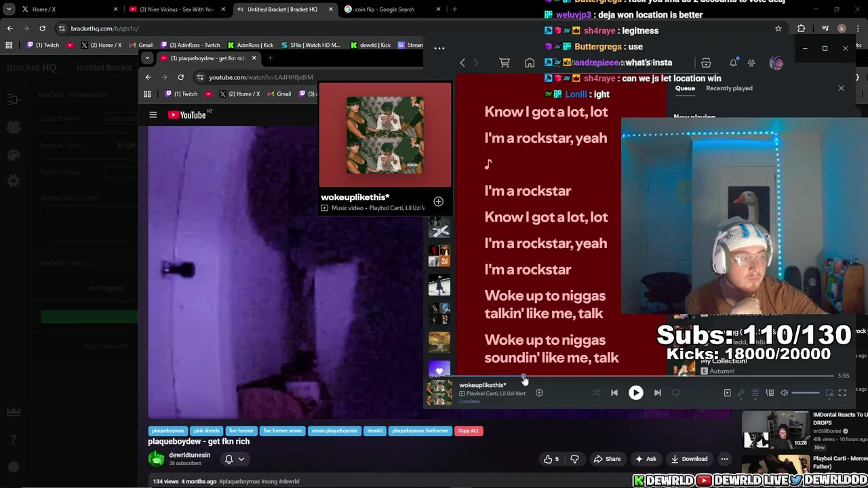868x488 pixels.
Task: Switch to Recently played tab
Action: click(729, 88)
